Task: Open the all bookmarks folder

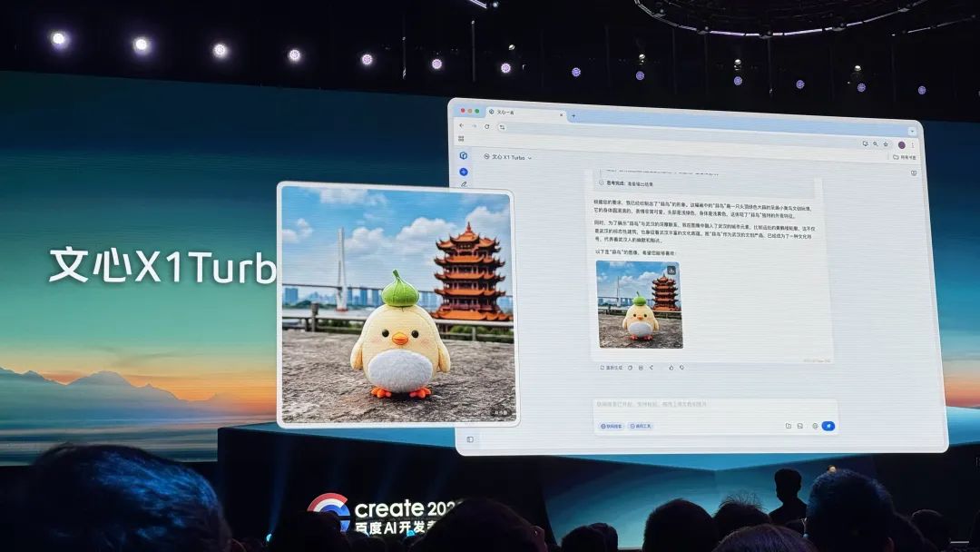Action: point(905,158)
